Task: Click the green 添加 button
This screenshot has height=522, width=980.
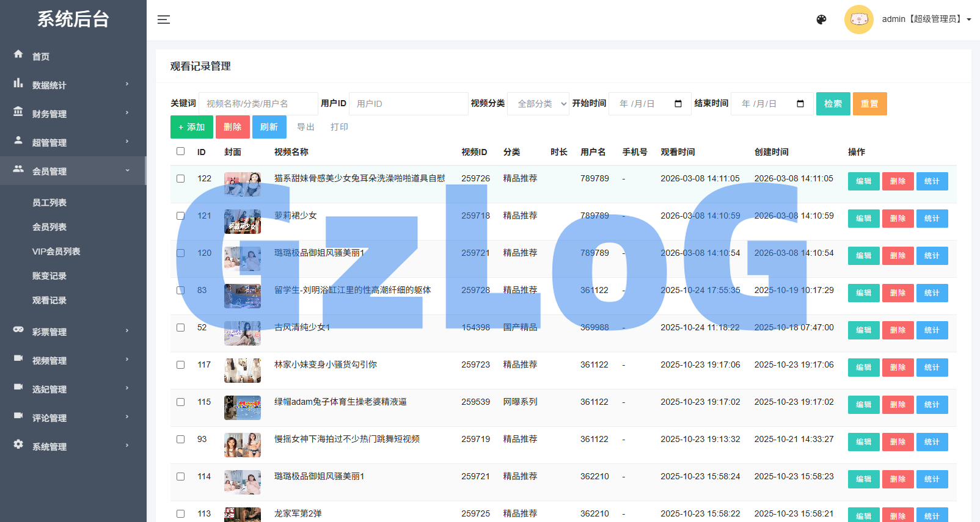Action: pos(191,127)
